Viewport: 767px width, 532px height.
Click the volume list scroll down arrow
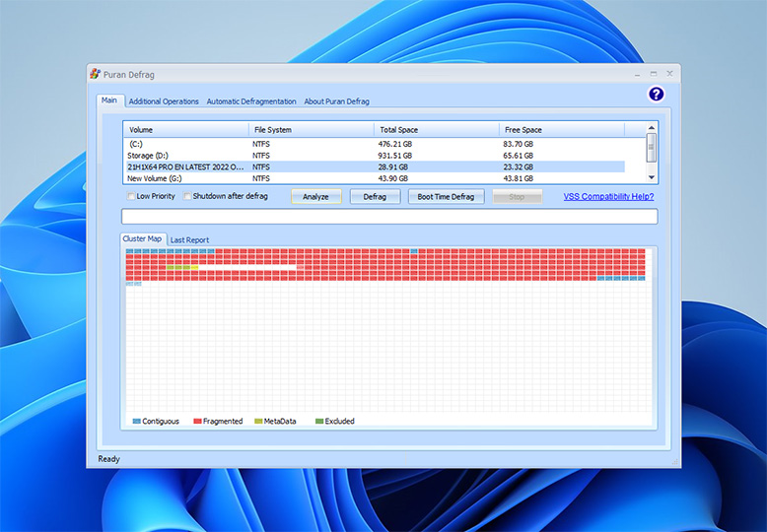(x=651, y=178)
